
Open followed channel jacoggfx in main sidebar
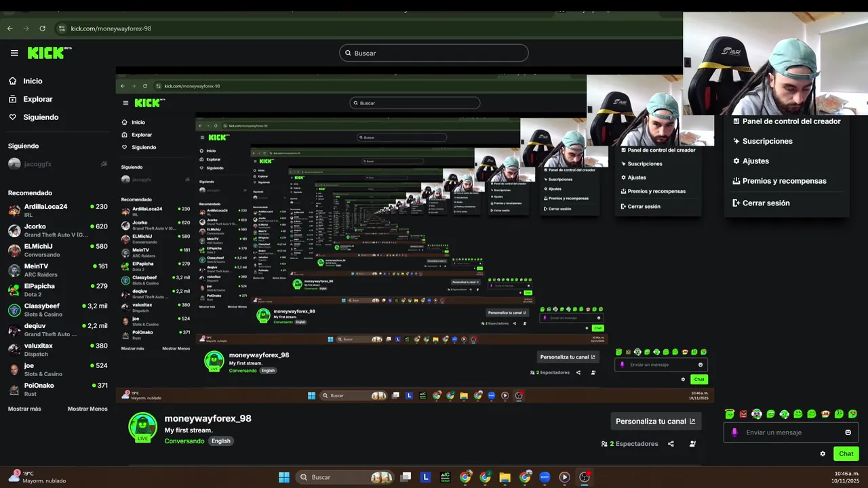click(58, 164)
